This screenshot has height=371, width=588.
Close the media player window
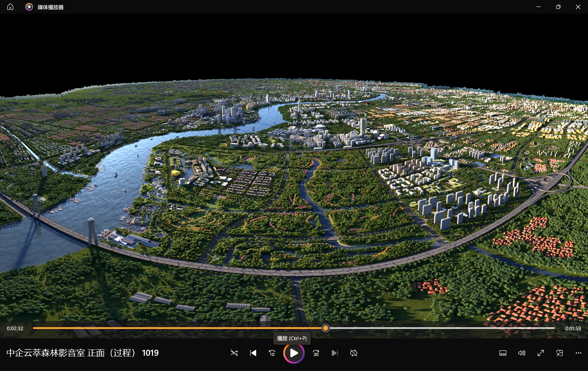tap(578, 7)
